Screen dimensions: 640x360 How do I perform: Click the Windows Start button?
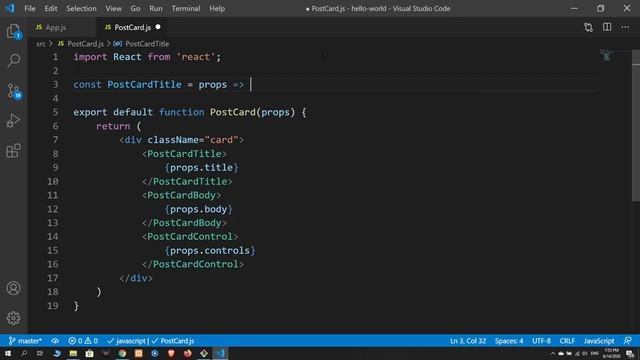click(x=8, y=353)
